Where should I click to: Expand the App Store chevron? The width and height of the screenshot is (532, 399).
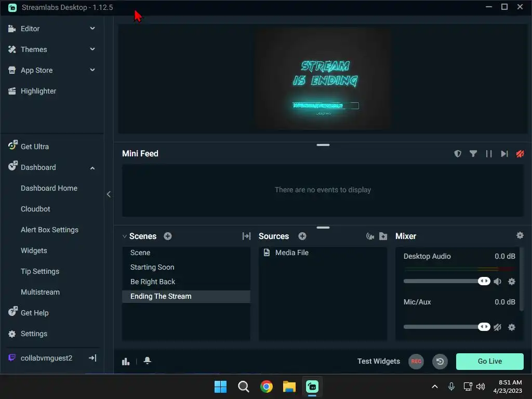click(x=92, y=70)
